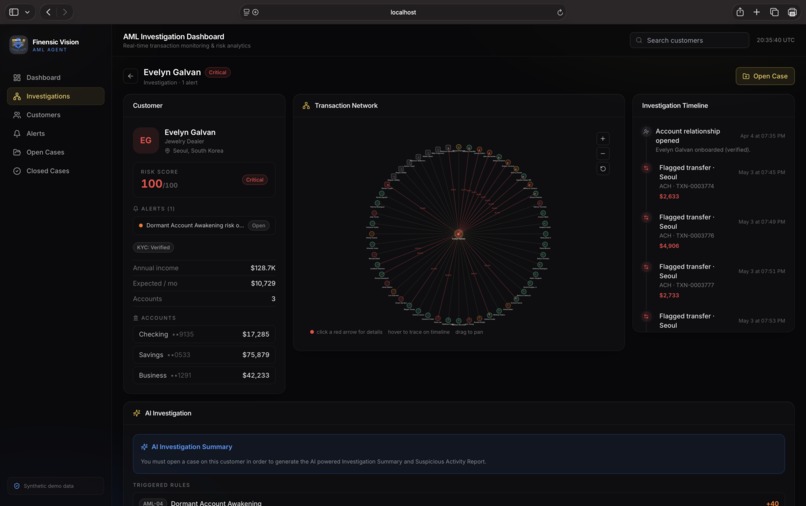Click the Critical badge next to customer name
Image resolution: width=806 pixels, height=506 pixels.
click(217, 73)
